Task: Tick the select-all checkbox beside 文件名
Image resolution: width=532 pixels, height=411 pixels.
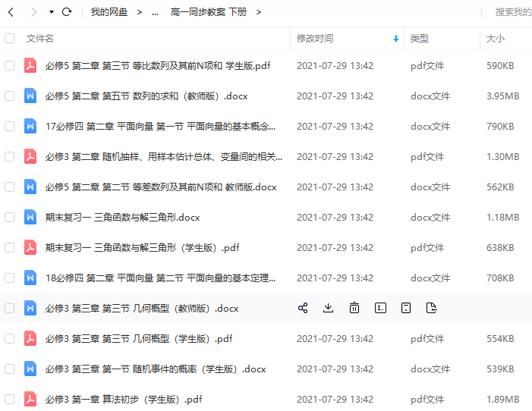Action: [9, 39]
